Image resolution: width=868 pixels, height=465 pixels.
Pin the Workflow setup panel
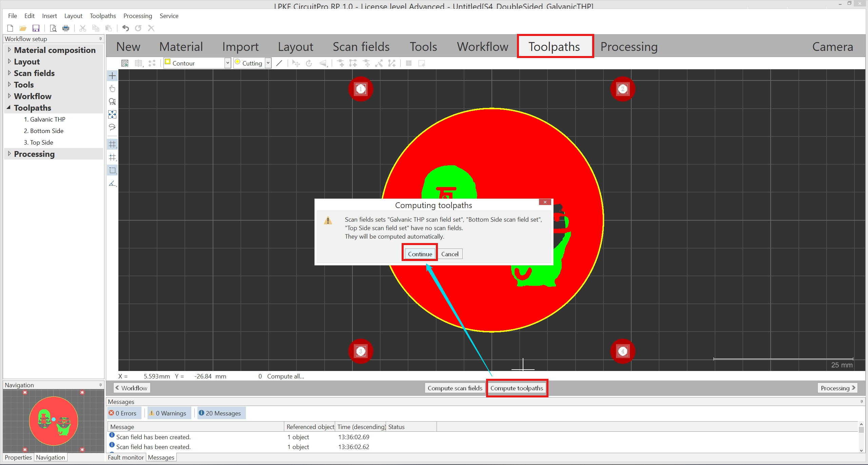point(100,39)
